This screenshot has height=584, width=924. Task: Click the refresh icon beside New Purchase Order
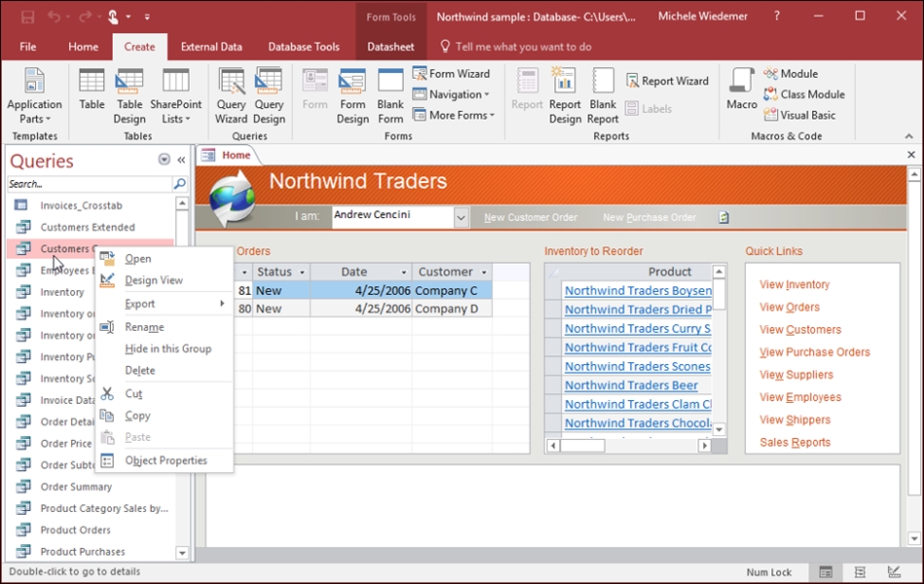tap(724, 218)
